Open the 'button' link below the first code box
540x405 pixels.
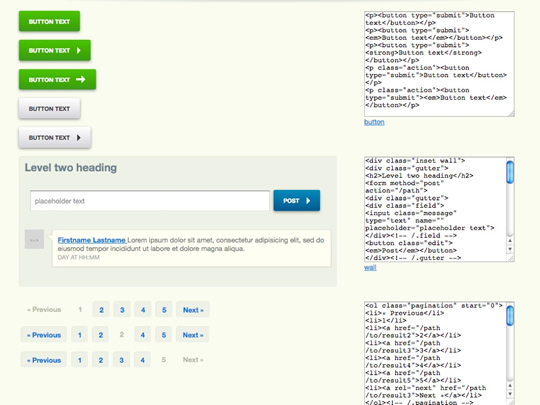(374, 122)
